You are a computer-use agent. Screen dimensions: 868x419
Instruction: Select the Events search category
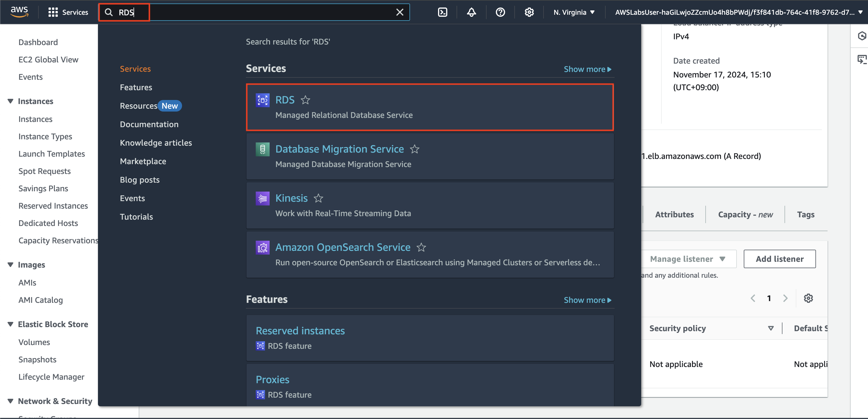[132, 199]
